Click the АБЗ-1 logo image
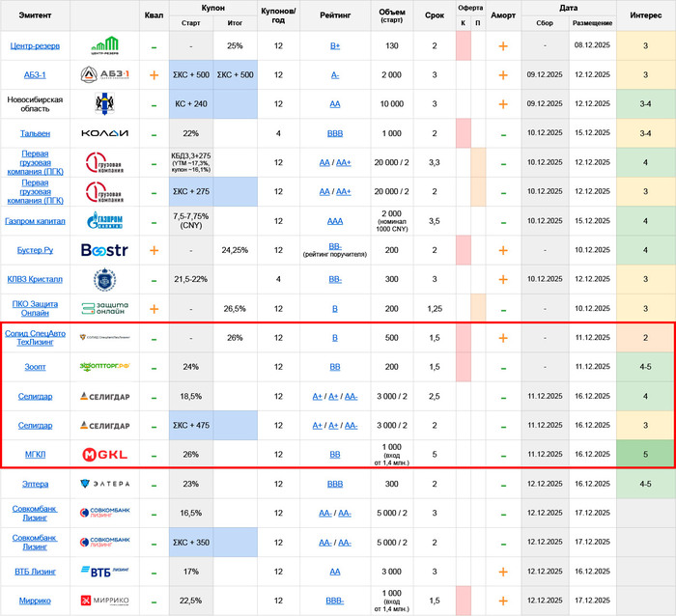The image size is (676, 616). click(104, 74)
